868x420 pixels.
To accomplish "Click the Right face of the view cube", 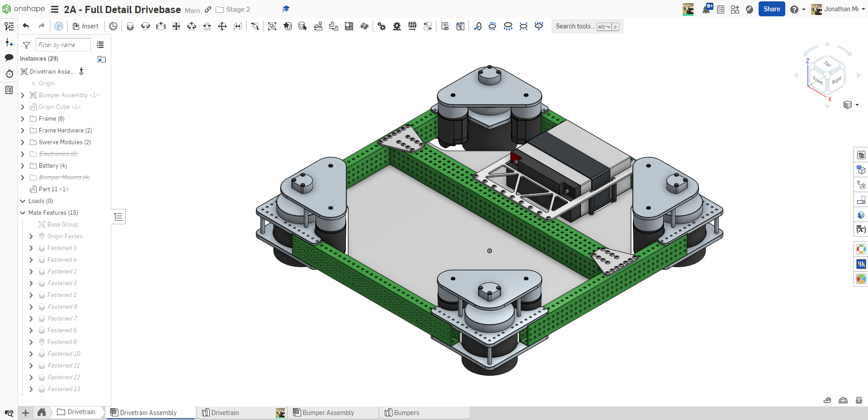I will click(x=836, y=80).
